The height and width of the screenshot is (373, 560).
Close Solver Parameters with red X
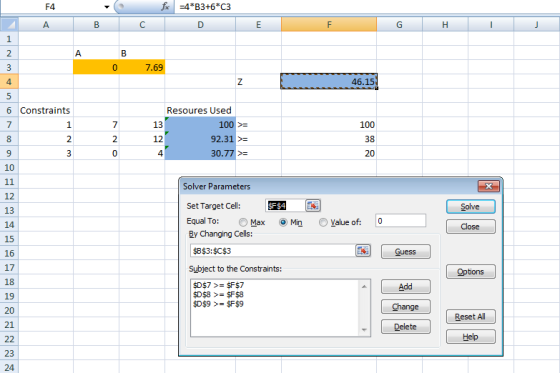(489, 186)
